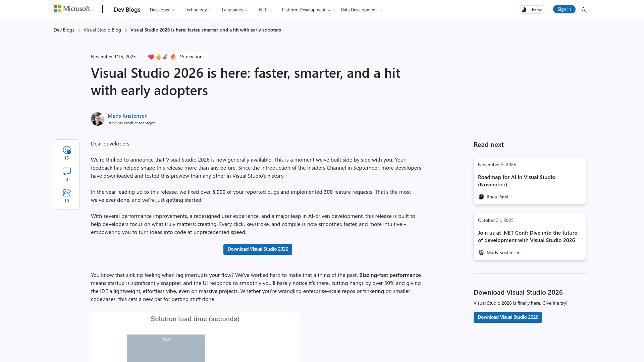Viewport: 644px width, 362px height.
Task: Toggle the thumbs-up reaction
Action: pos(158,57)
